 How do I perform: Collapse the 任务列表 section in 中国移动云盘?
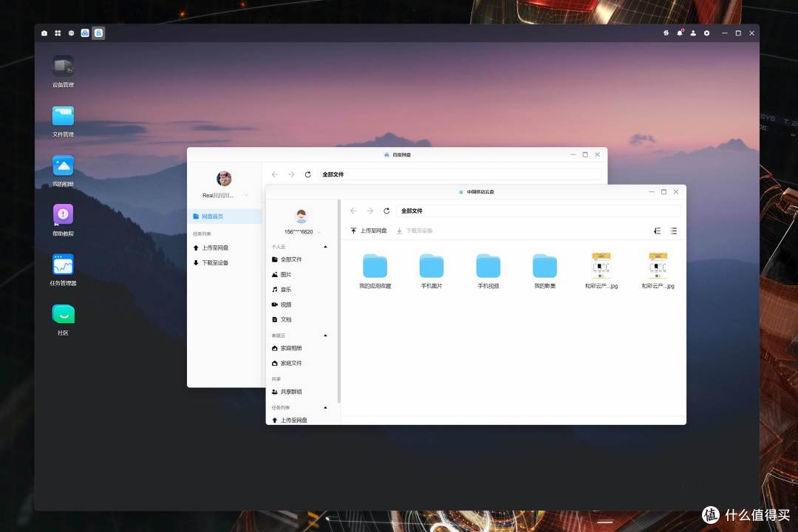(325, 408)
